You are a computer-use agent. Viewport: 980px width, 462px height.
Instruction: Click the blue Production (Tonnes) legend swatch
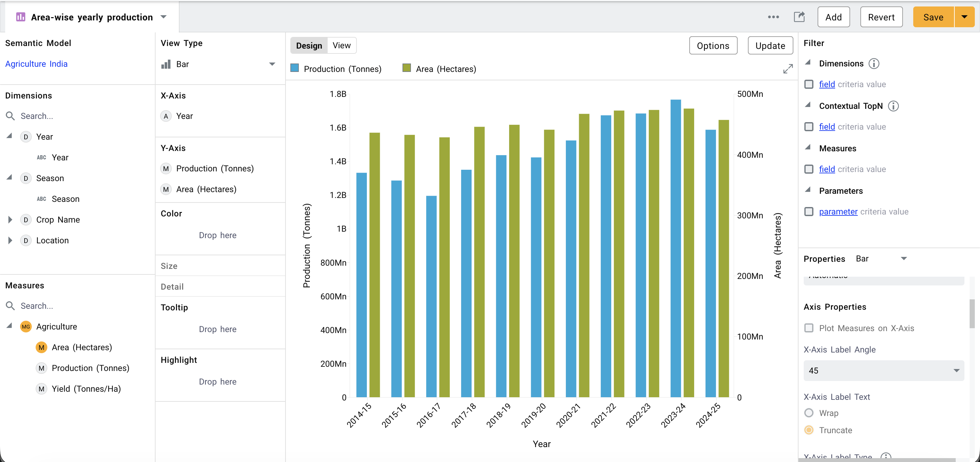pos(295,68)
